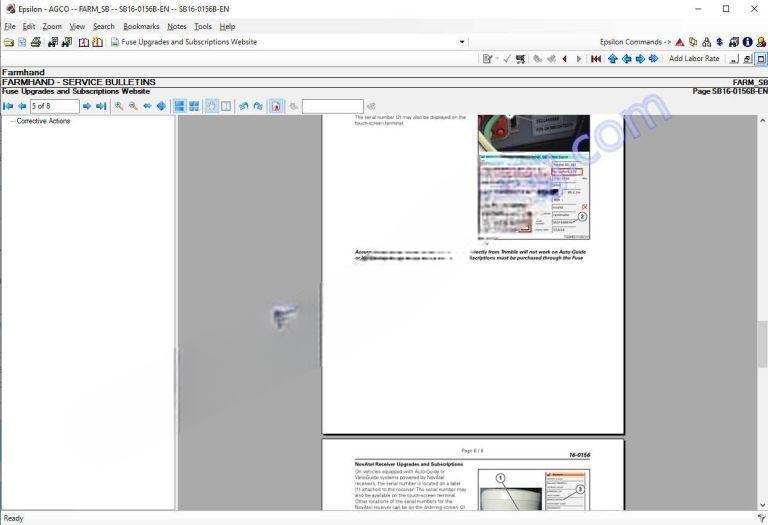Image resolution: width=768 pixels, height=525 pixels.
Task: Open the Bookmarks menu
Action: [x=141, y=26]
